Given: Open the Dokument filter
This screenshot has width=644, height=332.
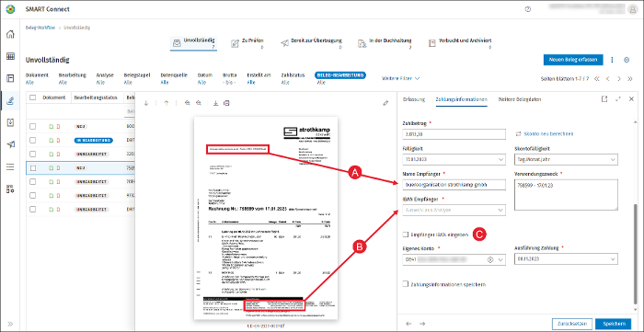Looking at the screenshot, I should coord(37,78).
